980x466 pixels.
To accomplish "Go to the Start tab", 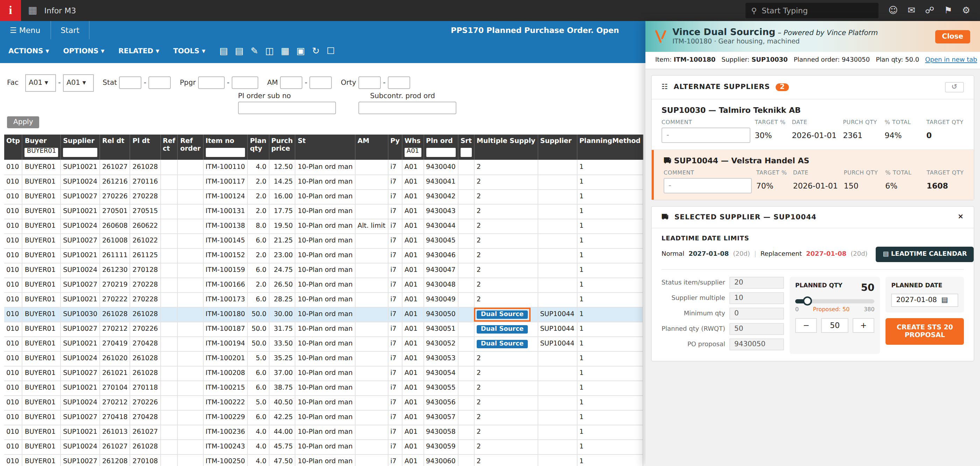I will pyautogui.click(x=70, y=30).
